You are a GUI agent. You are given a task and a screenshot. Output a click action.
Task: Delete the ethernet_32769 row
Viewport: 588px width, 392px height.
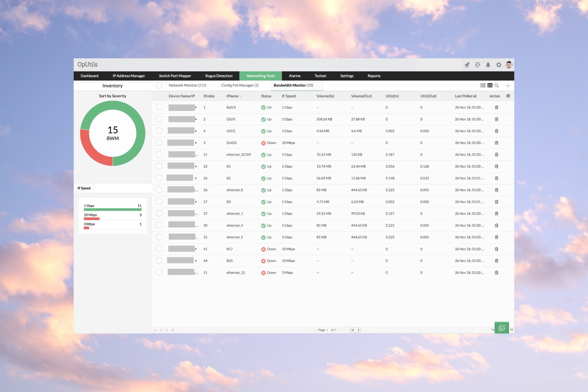coord(496,155)
